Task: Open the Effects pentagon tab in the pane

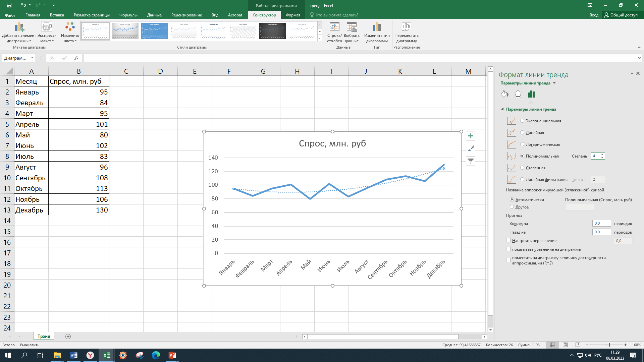Action: pos(518,94)
